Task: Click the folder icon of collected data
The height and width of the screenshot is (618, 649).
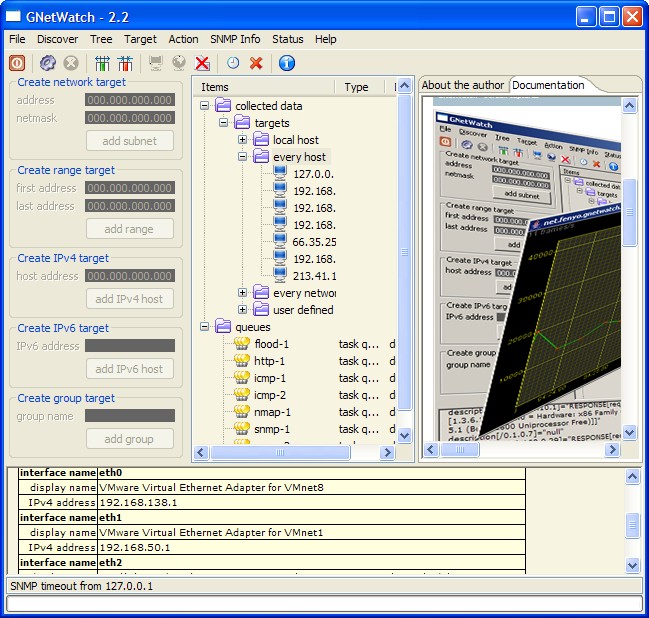Action: point(223,106)
